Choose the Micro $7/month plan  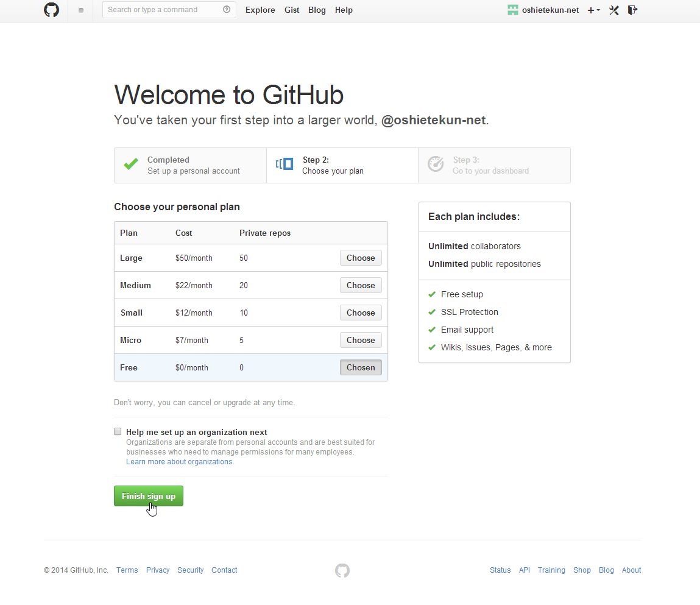[361, 340]
